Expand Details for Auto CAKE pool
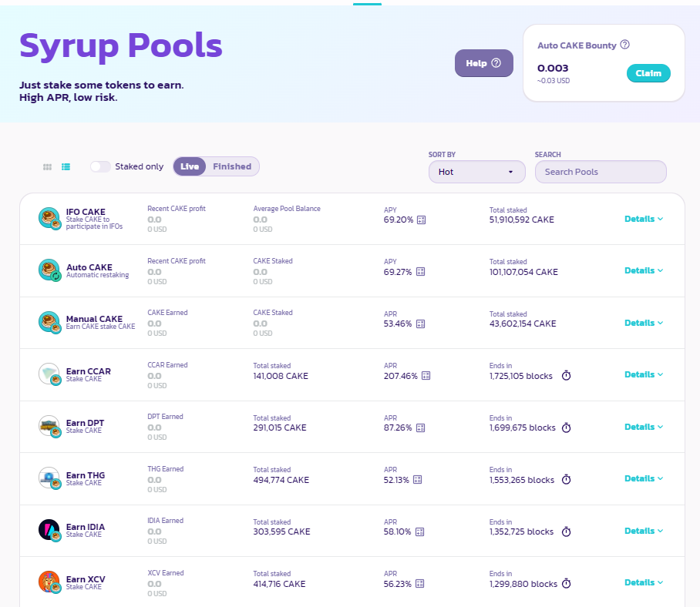The width and height of the screenshot is (700, 607). tap(644, 270)
